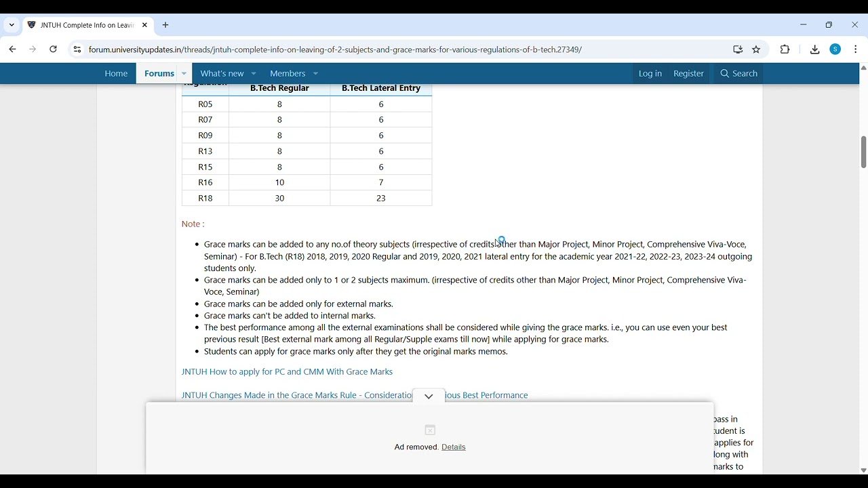The image size is (868, 488).
Task: Click the scrollbar up arrow
Action: click(863, 68)
